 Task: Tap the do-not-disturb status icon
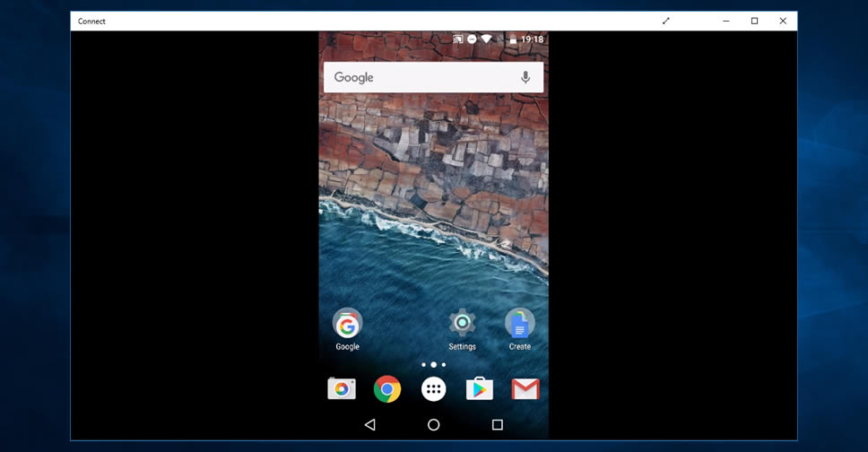pyautogui.click(x=472, y=39)
